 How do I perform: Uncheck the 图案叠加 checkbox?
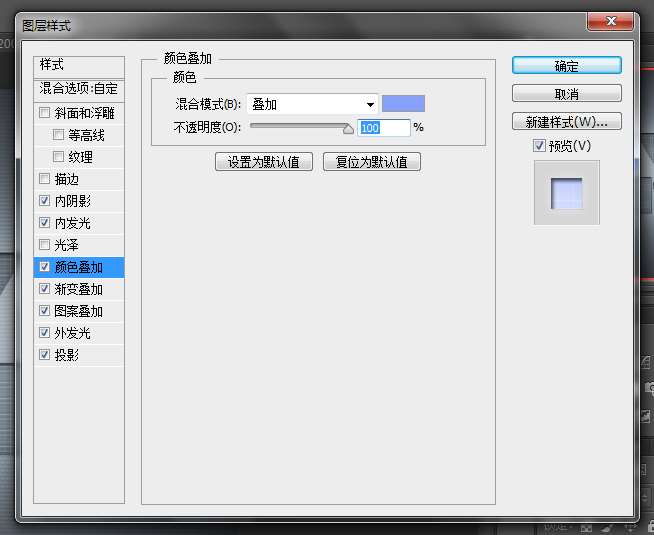point(44,311)
